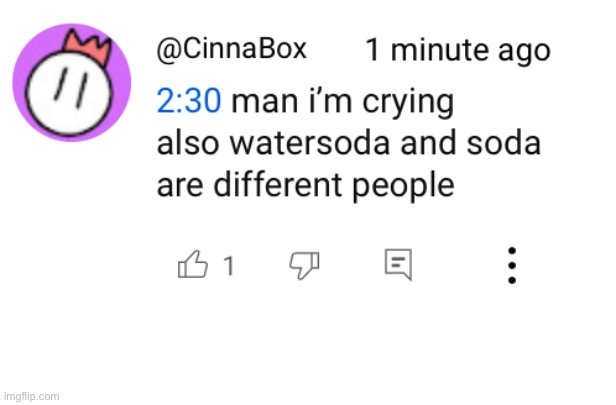Click the like count number 1
Image resolution: width=616 pixels, height=405 pixels.
229,266
